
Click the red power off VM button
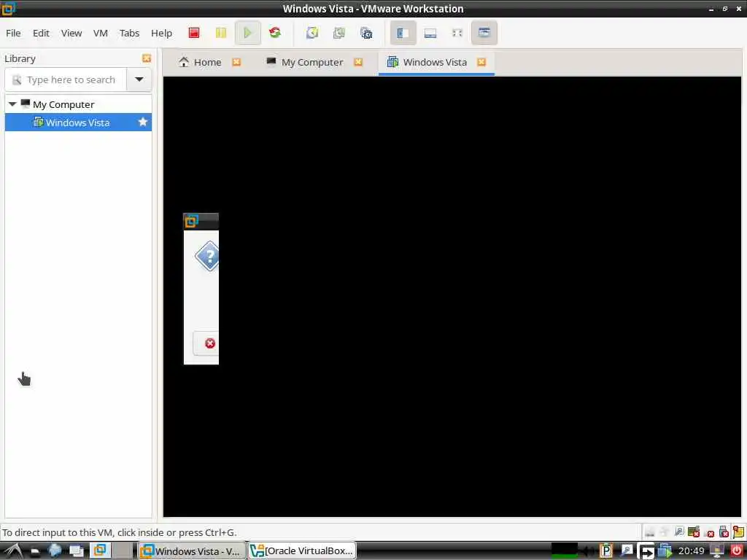(x=194, y=33)
